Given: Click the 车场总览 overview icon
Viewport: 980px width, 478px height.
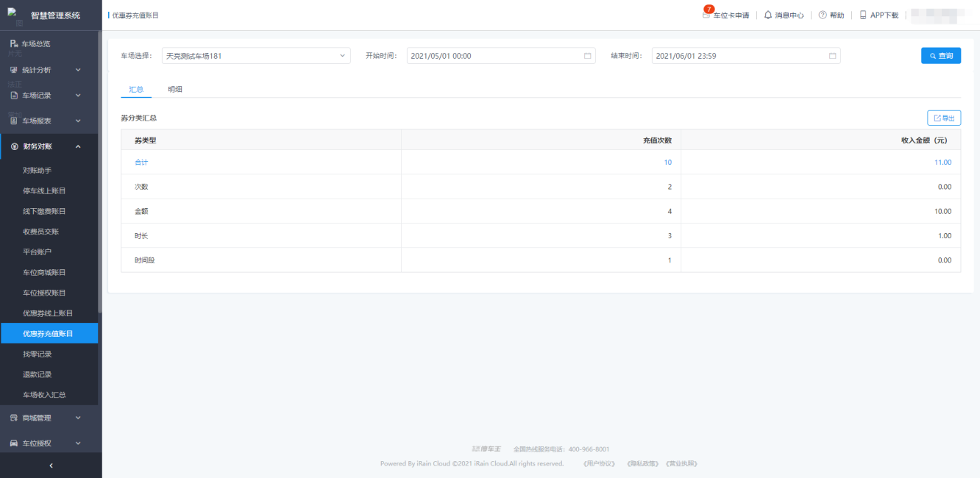Looking at the screenshot, I should [x=14, y=44].
